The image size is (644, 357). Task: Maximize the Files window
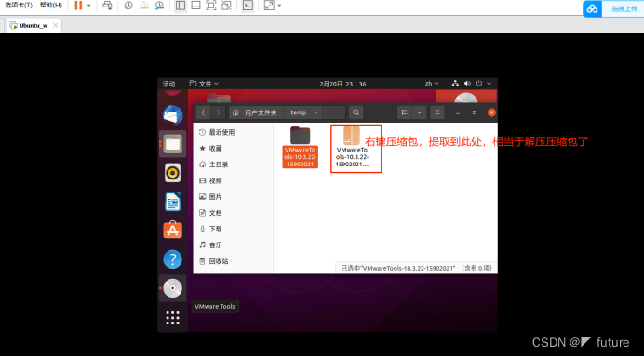click(x=475, y=112)
